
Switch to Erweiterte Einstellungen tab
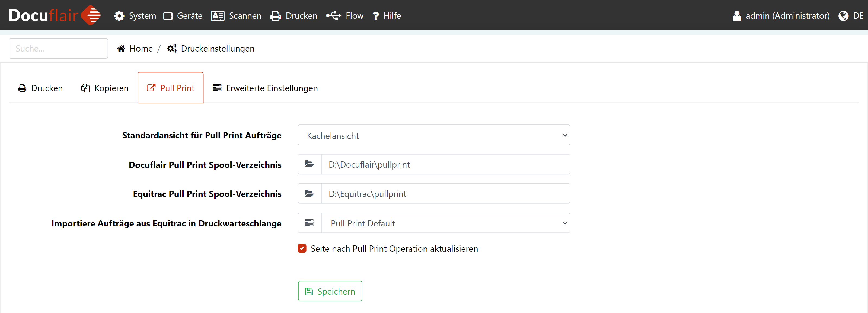[265, 88]
